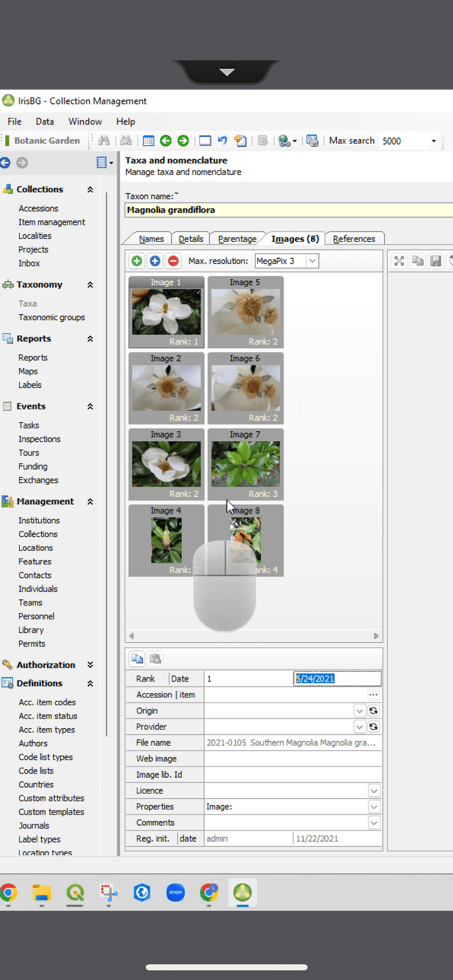Open Taxonomic groups in the sidebar
Viewport: 453px width, 980px height.
[51, 318]
